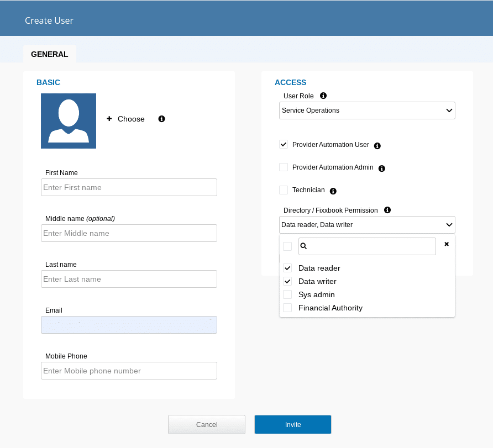This screenshot has width=493, height=448.
Task: Click info icon next to User Role
Action: [323, 96]
